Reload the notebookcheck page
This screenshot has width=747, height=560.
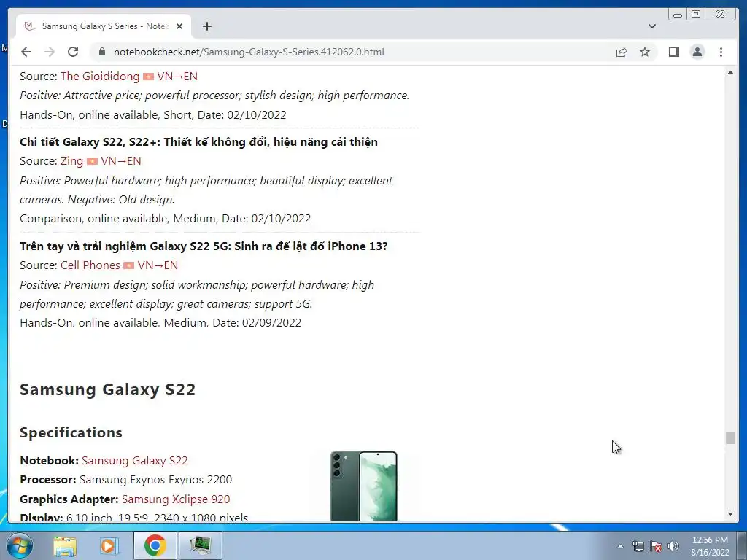[73, 52]
